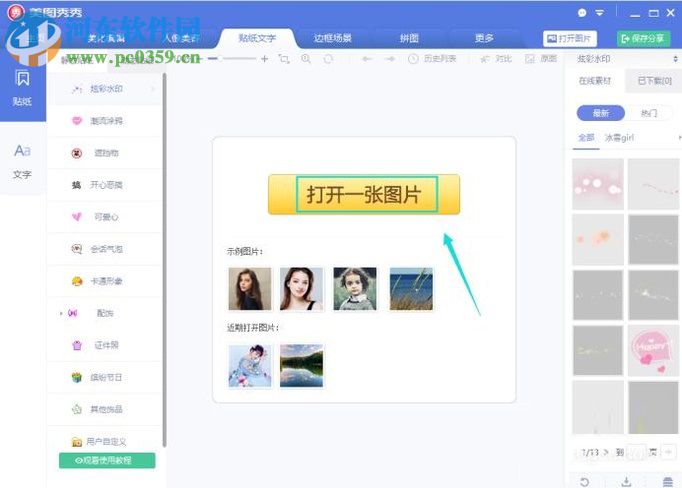Open the smiling woman sample photo
682x488 pixels.
tap(301, 289)
